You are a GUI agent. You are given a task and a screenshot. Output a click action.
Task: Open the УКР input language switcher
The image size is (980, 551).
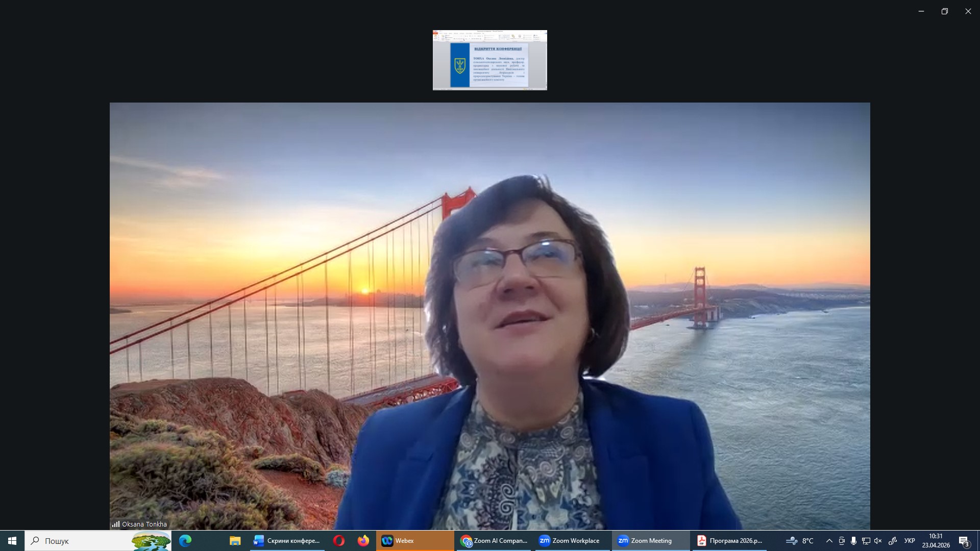coord(910,541)
